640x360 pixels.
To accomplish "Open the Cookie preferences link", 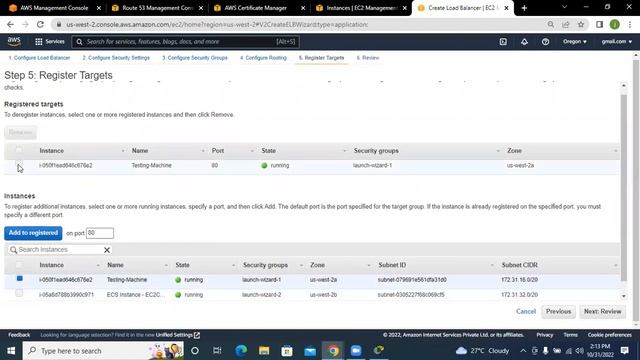I will pyautogui.click(x=609, y=335).
